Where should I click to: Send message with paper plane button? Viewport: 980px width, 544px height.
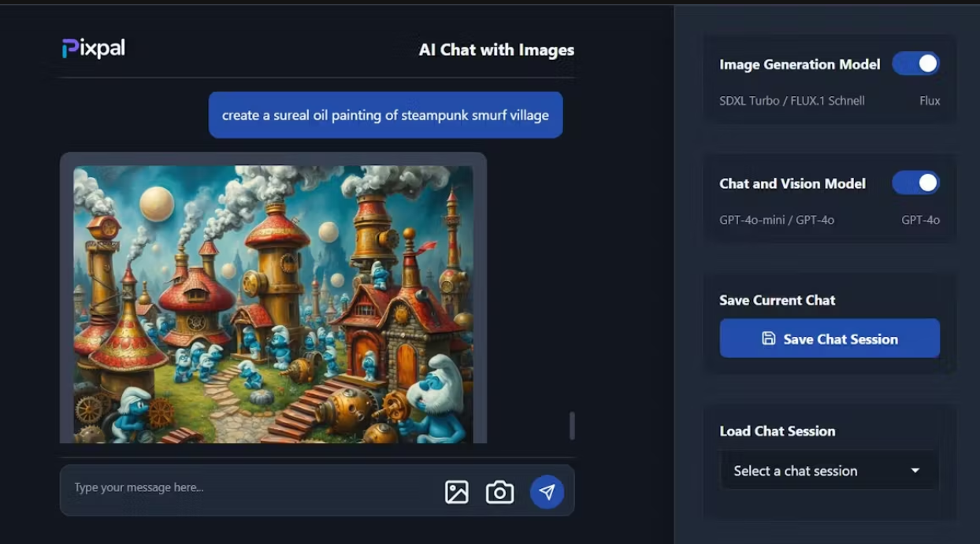(x=547, y=492)
